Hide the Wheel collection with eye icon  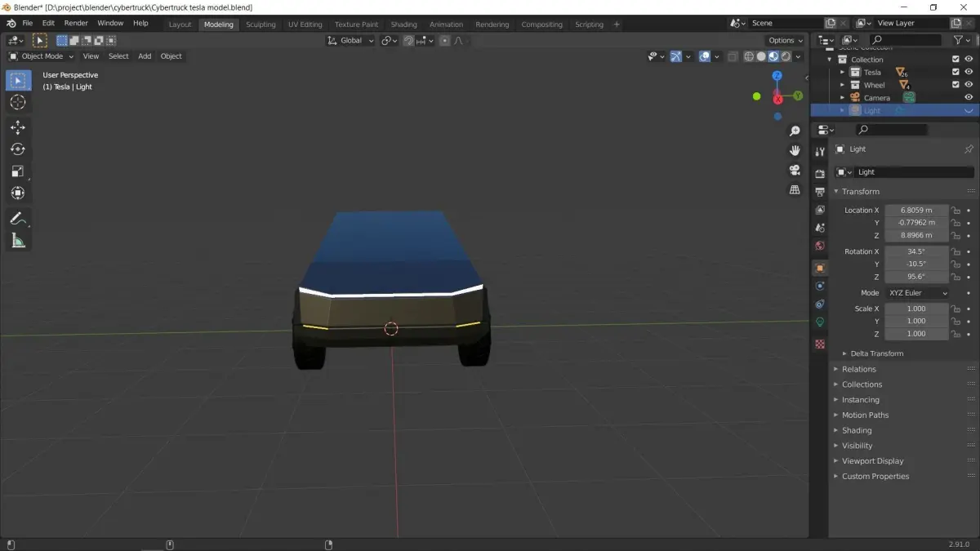969,85
